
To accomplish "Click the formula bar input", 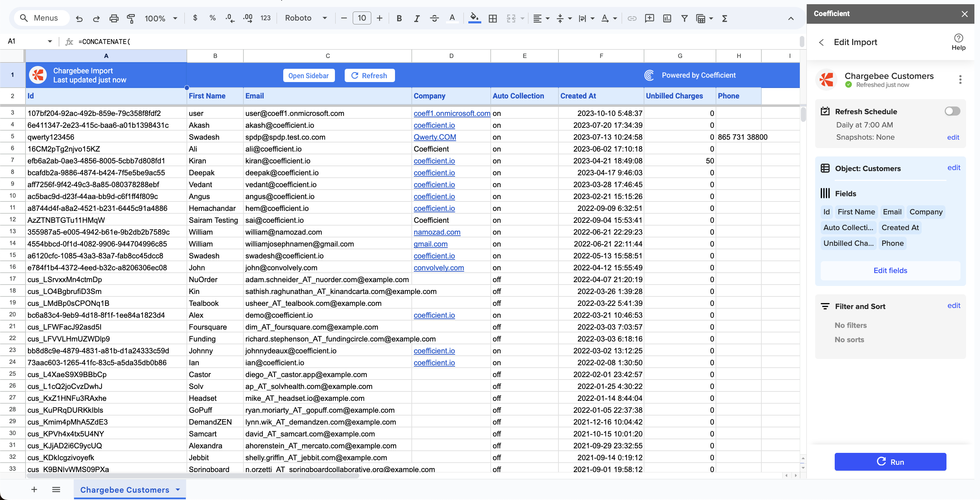I will tap(438, 42).
